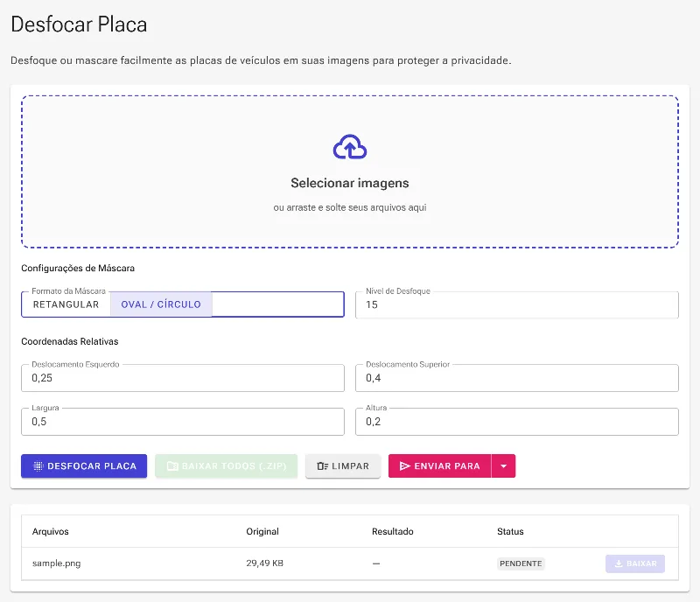Image resolution: width=700 pixels, height=602 pixels.
Task: Click the Resultado column header
Action: (392, 531)
